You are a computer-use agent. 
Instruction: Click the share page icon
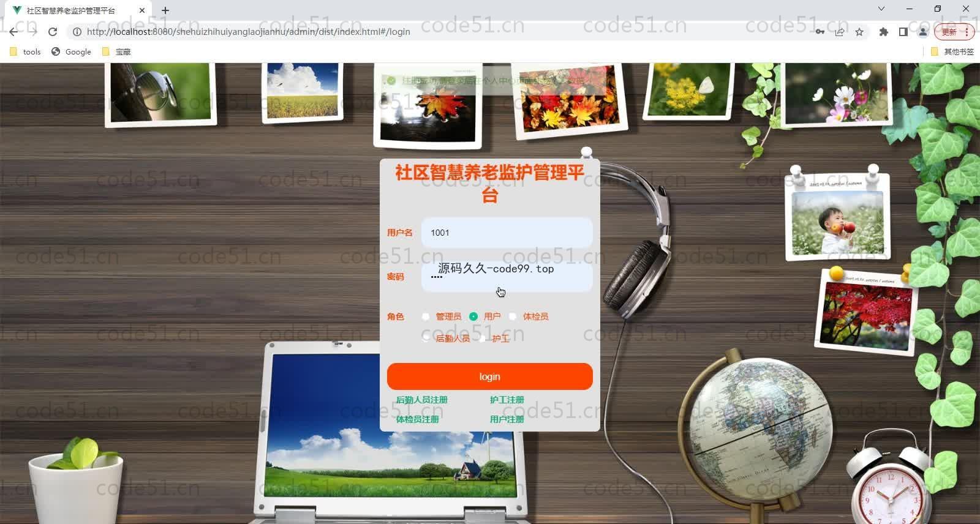coord(840,32)
